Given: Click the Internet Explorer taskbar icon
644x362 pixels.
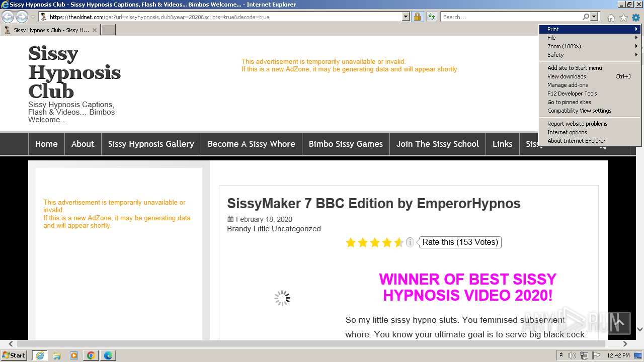Looking at the screenshot, I should click(x=40, y=355).
